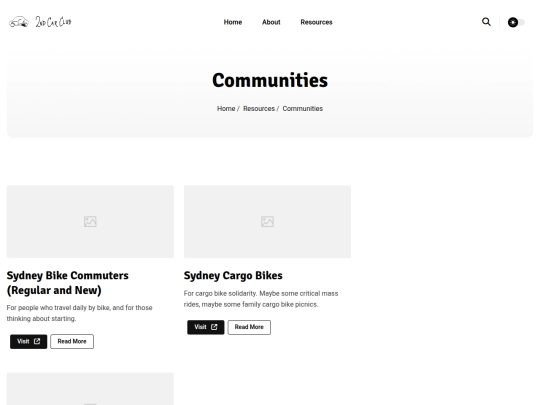Click the Communities page heading
This screenshot has height=405, width=540.
(x=270, y=80)
